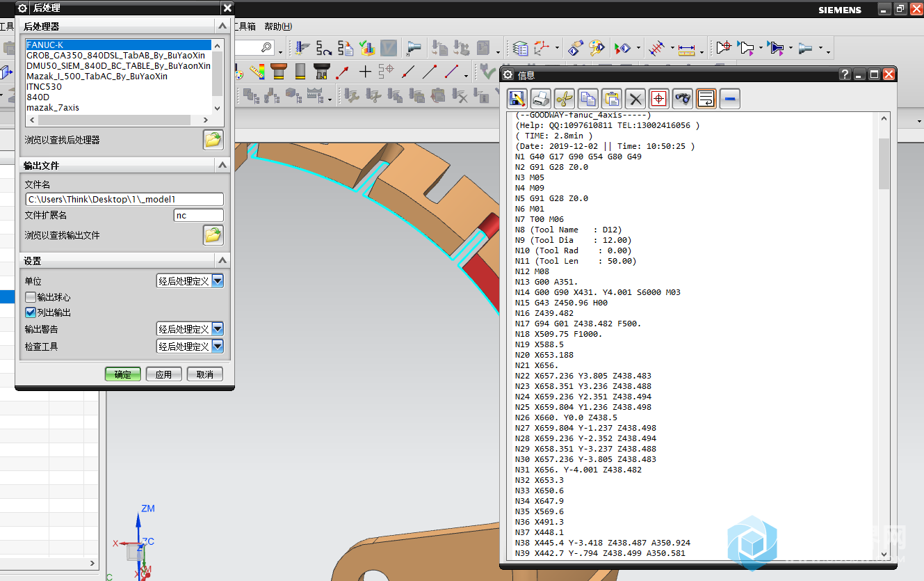The height and width of the screenshot is (581, 924).
Task: Enable the 输出球心 checkbox
Action: [x=31, y=297]
